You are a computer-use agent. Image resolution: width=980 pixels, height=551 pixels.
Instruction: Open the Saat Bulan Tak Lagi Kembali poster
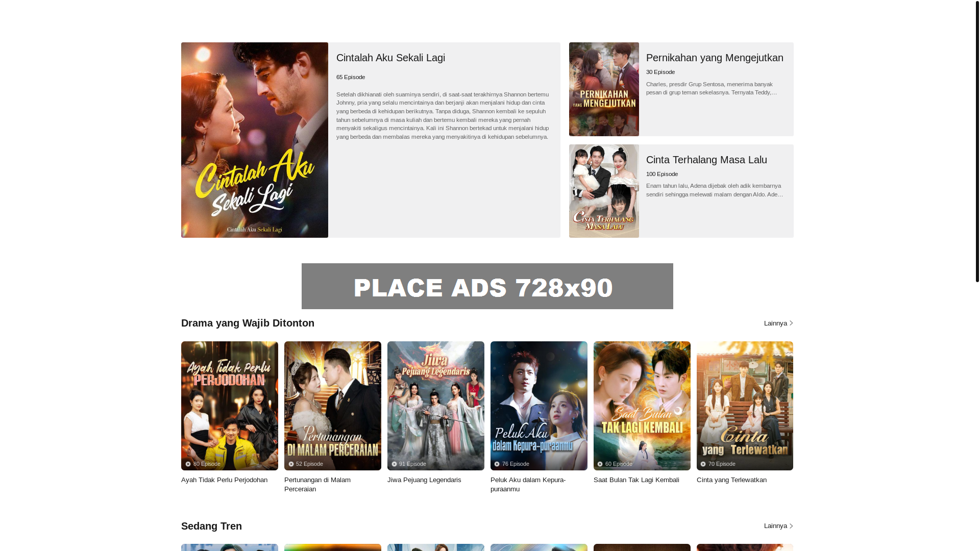point(642,406)
